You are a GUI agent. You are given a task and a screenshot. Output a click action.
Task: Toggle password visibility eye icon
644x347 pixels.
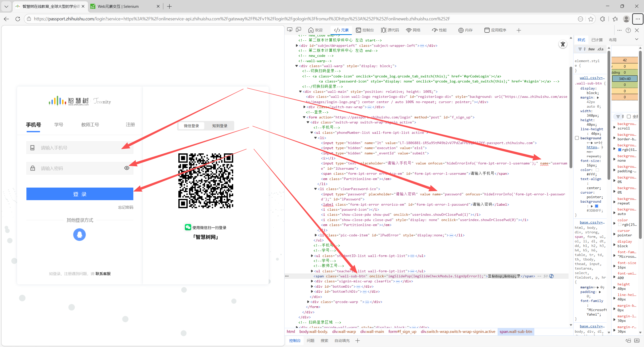point(127,168)
